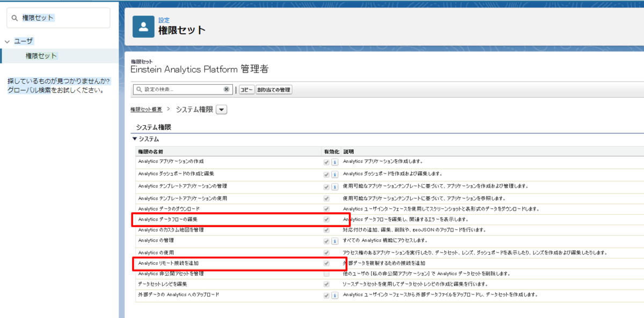Click the Analytics のカスタム地図を管理 row name
644x318 pixels.
(x=171, y=230)
